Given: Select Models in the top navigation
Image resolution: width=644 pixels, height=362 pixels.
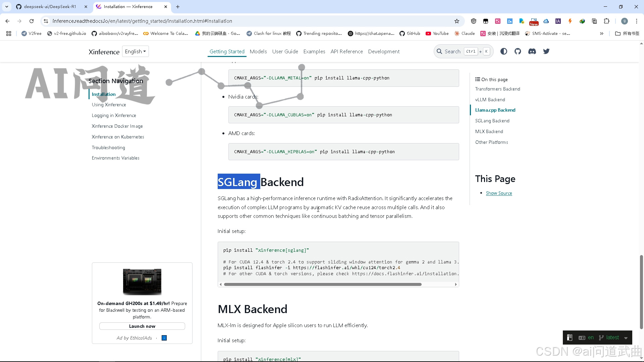Looking at the screenshot, I should click(x=258, y=51).
